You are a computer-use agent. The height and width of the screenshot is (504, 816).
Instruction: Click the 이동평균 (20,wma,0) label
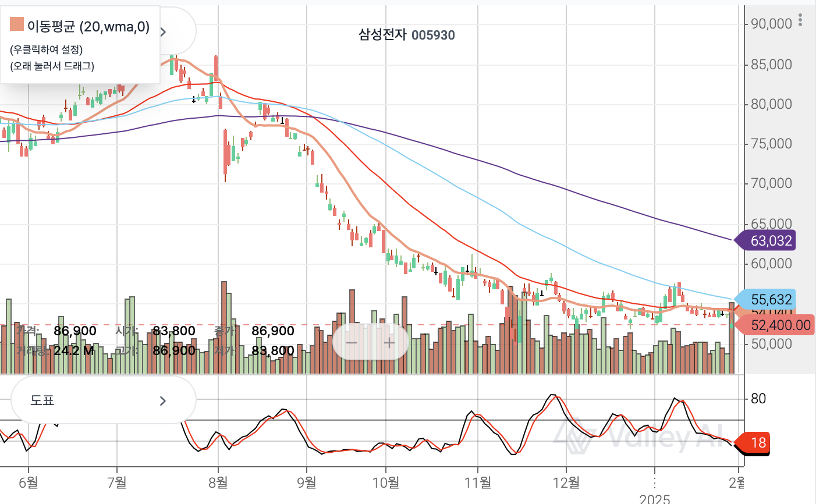coord(88,27)
